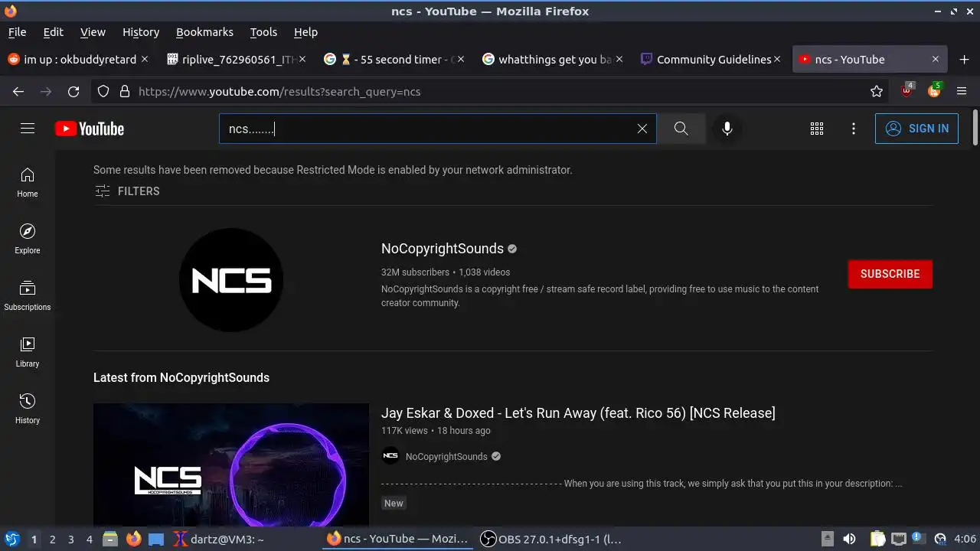This screenshot has width=980, height=551.
Task: Switch to OBS 27.0.1 window in taskbar
Action: click(x=553, y=539)
